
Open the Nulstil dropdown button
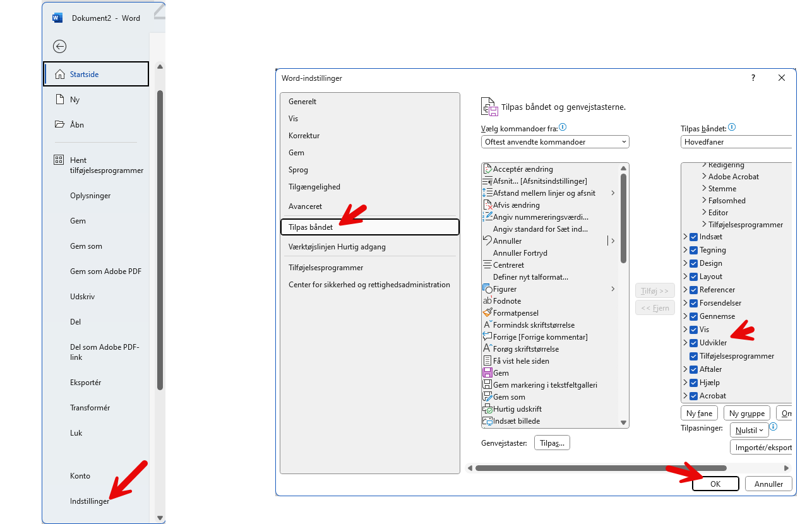749,430
